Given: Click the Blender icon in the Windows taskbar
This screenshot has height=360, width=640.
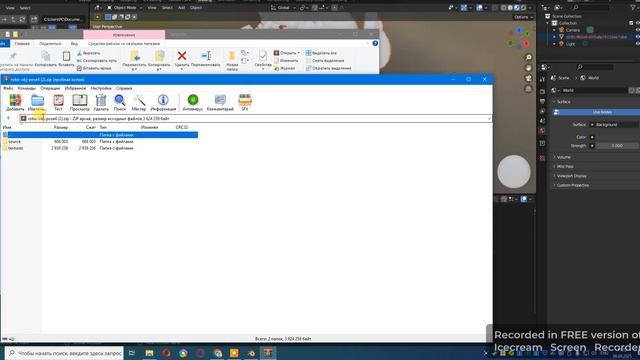Looking at the screenshot, I should (251, 353).
